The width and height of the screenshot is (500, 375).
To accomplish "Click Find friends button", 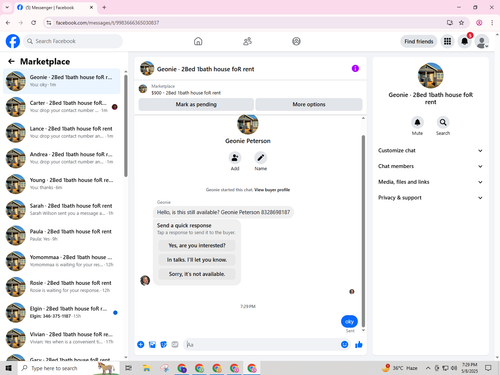I will pyautogui.click(x=419, y=41).
